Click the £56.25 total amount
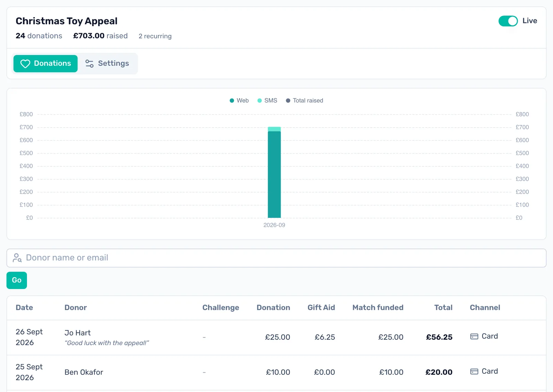This screenshot has height=392, width=553. [x=439, y=337]
